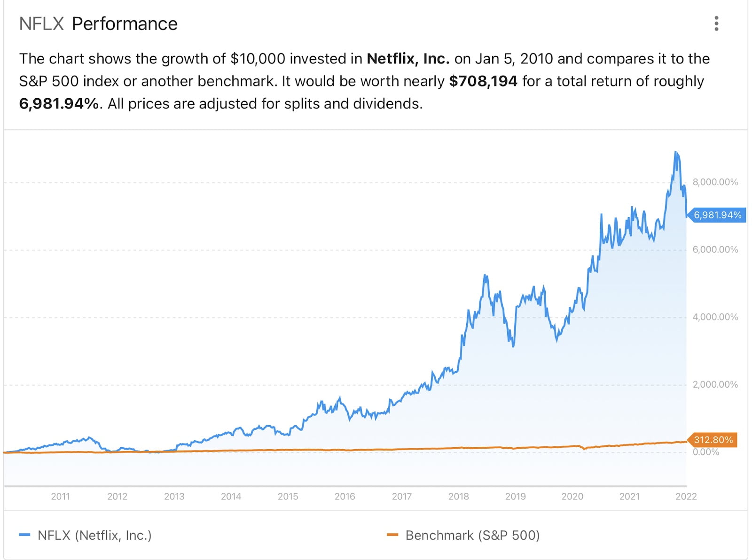Click the 8,000.00% y-axis label

point(715,182)
